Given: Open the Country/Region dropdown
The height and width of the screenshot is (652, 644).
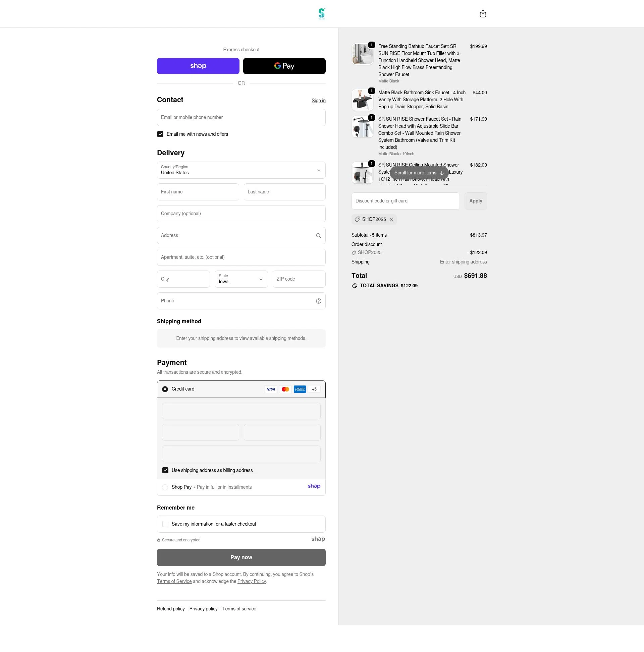Looking at the screenshot, I should 241,170.
